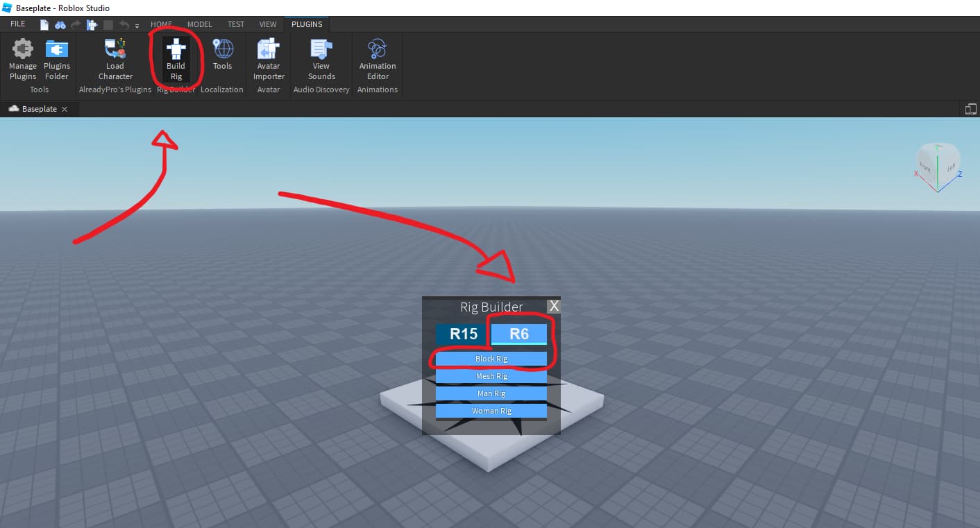Open the quick access toolbar dropdown chevron

coord(136,26)
